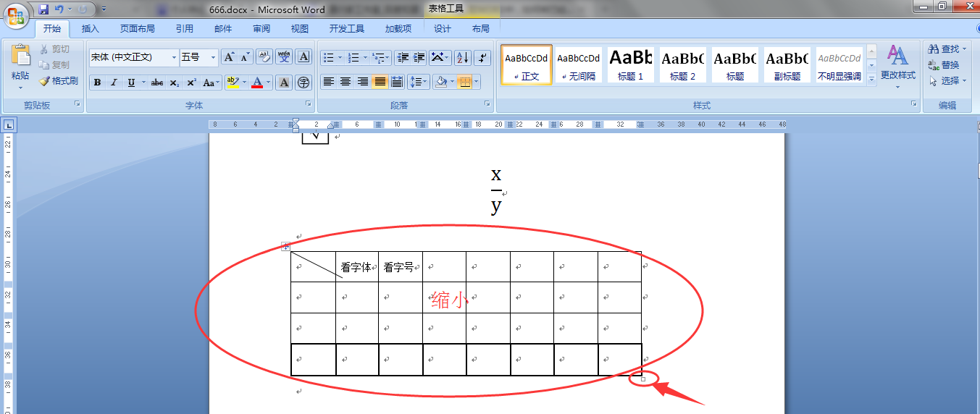Toggle bold formatting
Screen dimensions: 980x414
click(97, 83)
